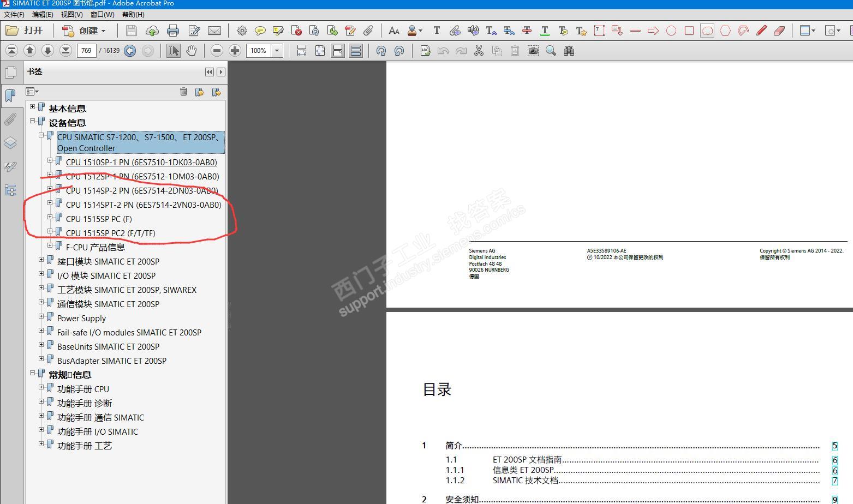
Task: Jump to the last page
Action: point(65,51)
